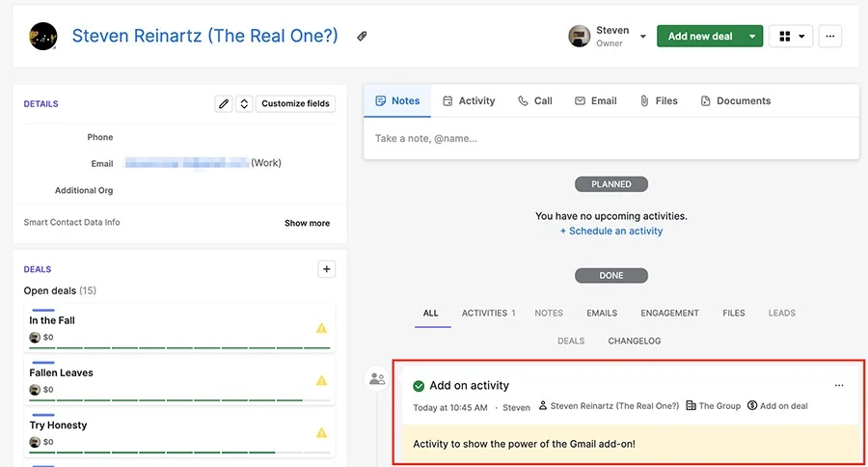Click the Today at 10:45 AM timestamp
868x467 pixels.
[x=450, y=408]
